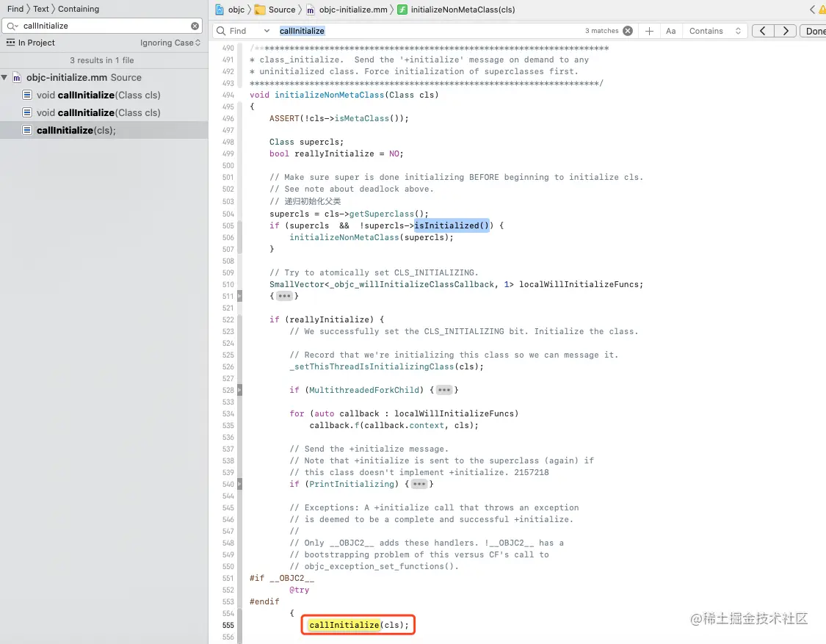Expand folded PrintInitializing block at line 540
The height and width of the screenshot is (644, 826).
coord(419,484)
